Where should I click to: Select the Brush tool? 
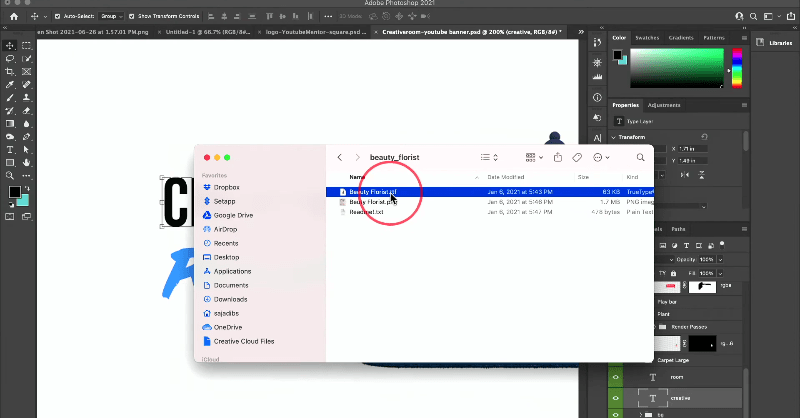tap(10, 97)
